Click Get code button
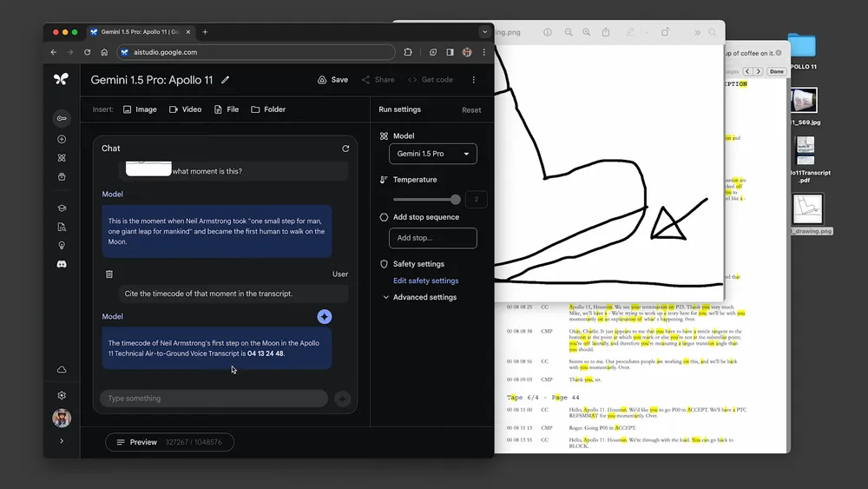This screenshot has height=489, width=868. [x=431, y=80]
